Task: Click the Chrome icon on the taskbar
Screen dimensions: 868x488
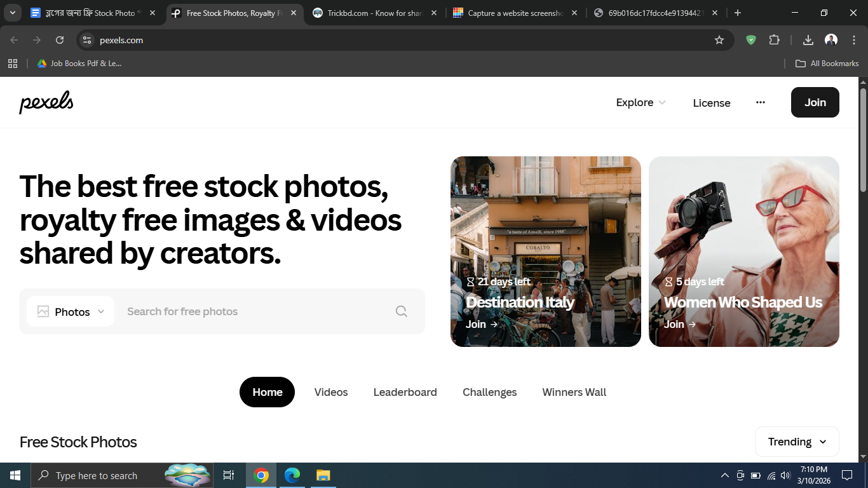Action: tap(261, 475)
